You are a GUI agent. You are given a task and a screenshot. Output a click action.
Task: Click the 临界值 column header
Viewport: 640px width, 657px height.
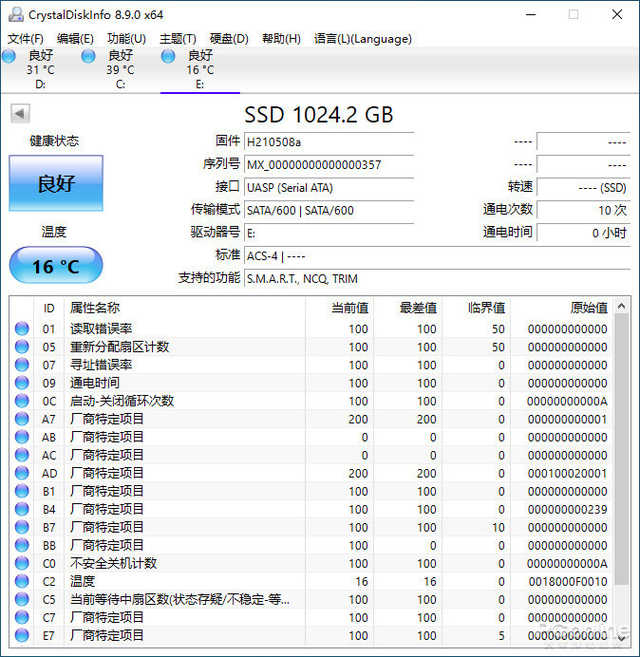477,308
